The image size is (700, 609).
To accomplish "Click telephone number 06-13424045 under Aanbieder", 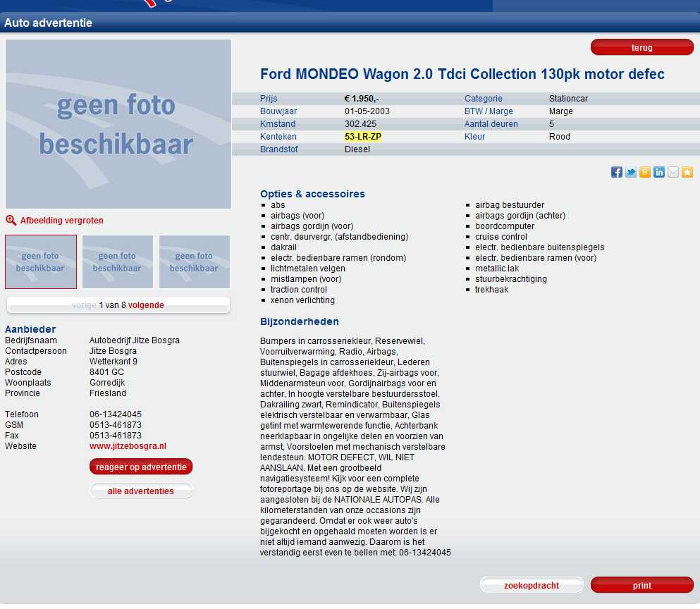I will 115,414.
